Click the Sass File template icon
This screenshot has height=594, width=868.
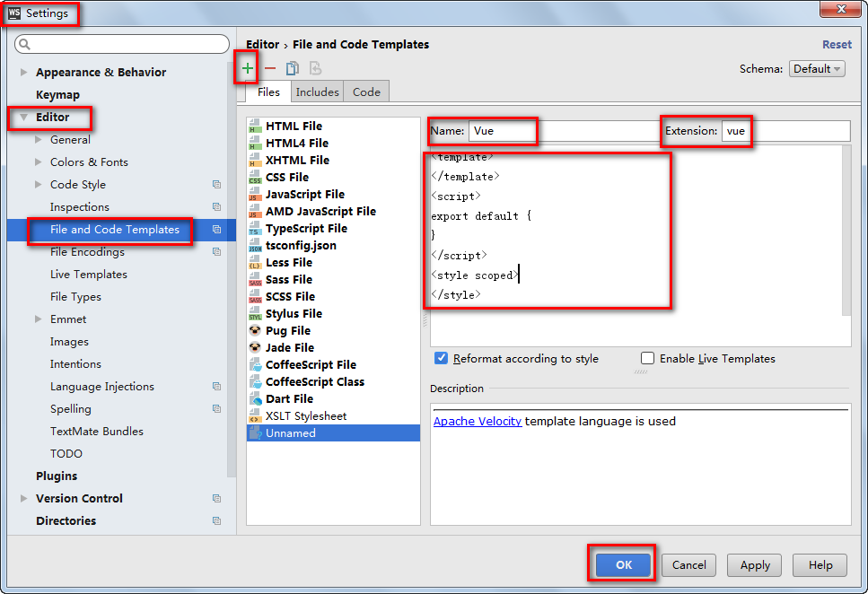pyautogui.click(x=255, y=280)
